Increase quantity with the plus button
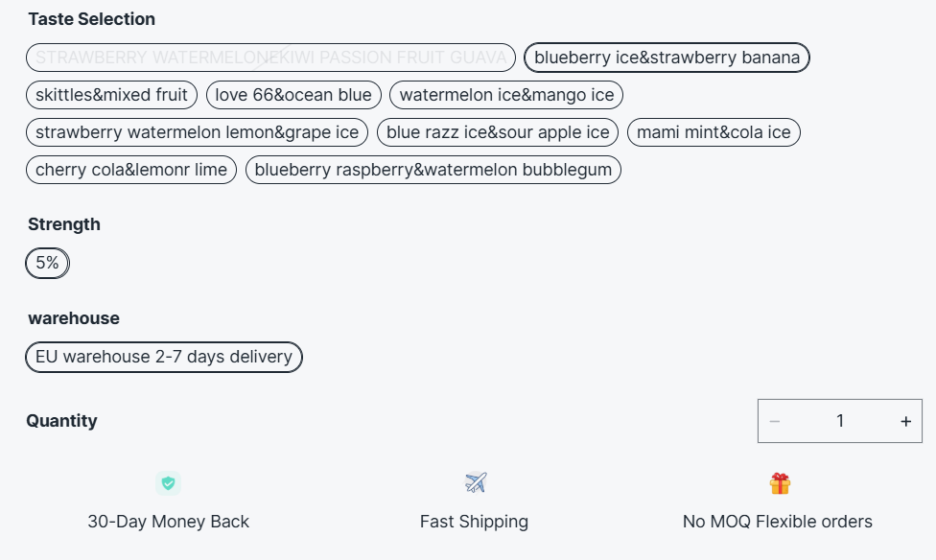Viewport: 936px width, 560px height. point(905,421)
